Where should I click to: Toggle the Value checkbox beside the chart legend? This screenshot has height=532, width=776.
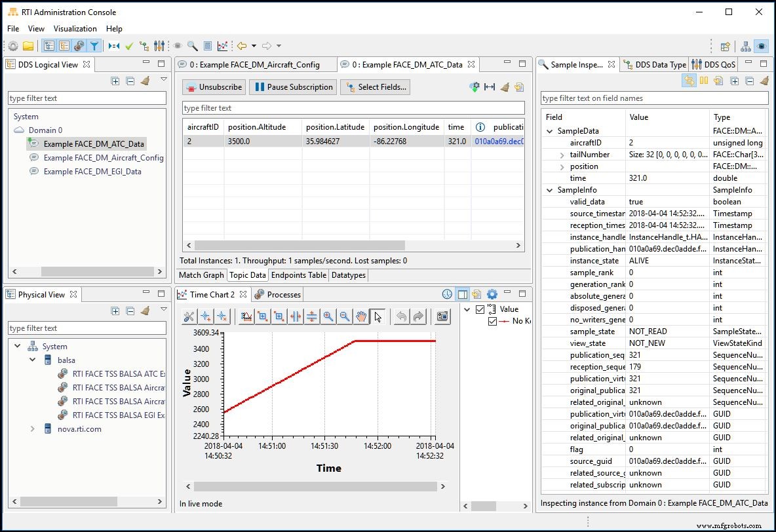point(480,309)
